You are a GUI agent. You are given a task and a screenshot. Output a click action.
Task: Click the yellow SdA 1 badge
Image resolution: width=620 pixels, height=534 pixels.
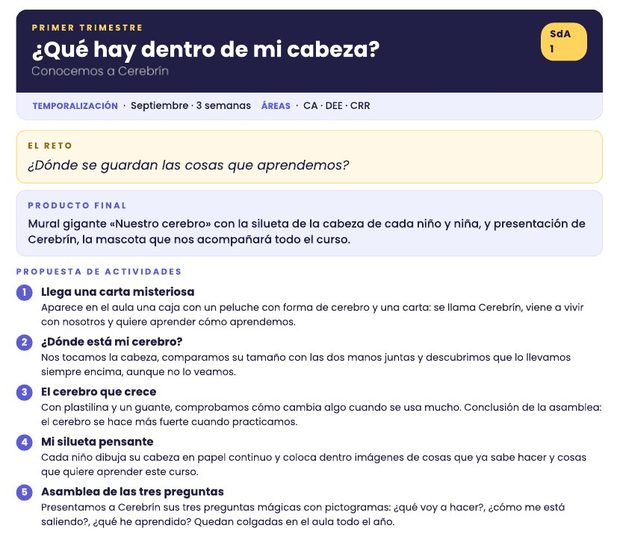point(563,42)
